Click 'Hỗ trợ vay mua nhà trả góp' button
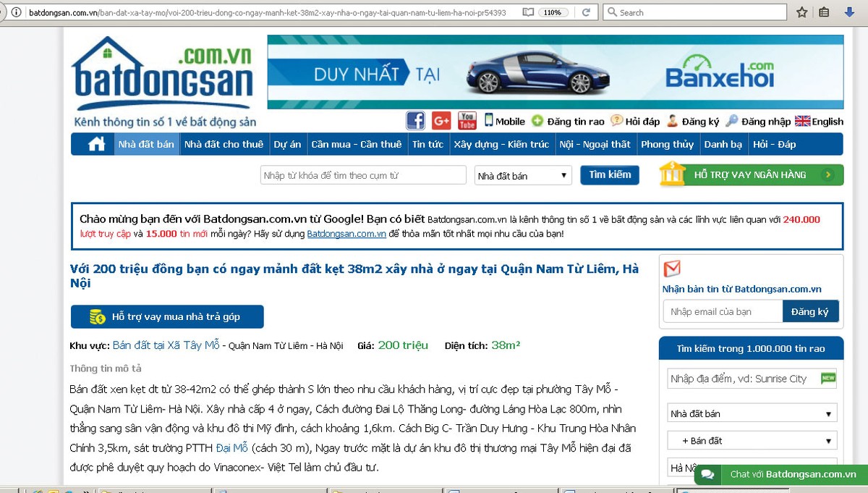This screenshot has height=493, width=868. 167,317
